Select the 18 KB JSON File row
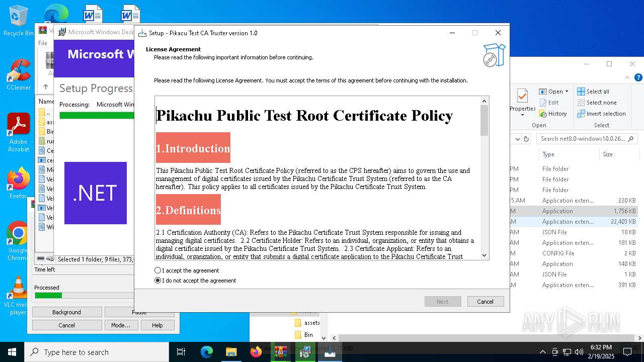644x362 pixels. point(574,232)
